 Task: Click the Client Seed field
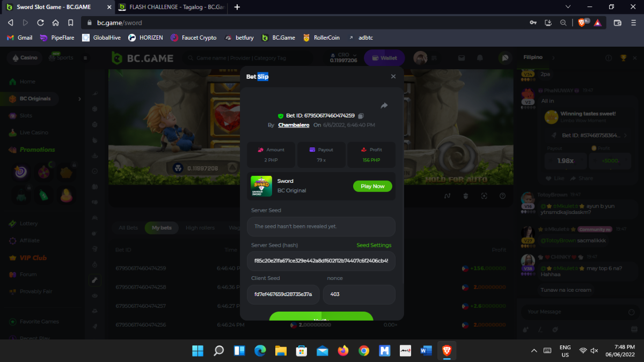coord(283,294)
